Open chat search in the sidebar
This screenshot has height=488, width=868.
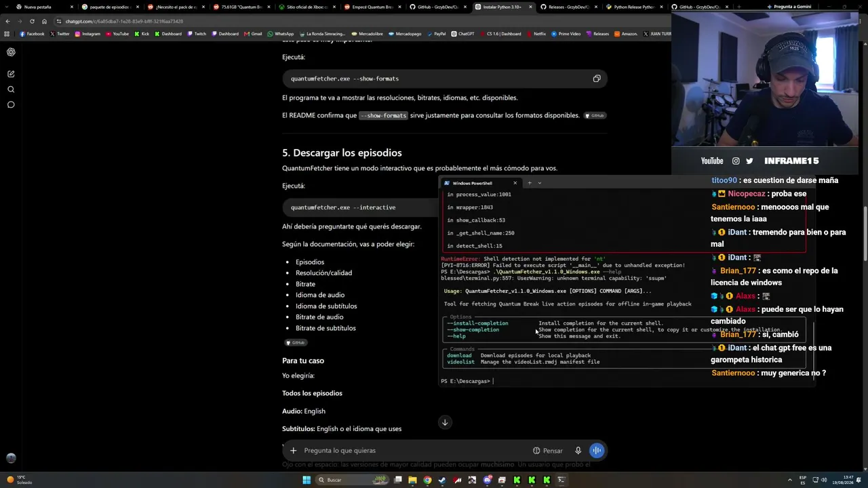(11, 89)
